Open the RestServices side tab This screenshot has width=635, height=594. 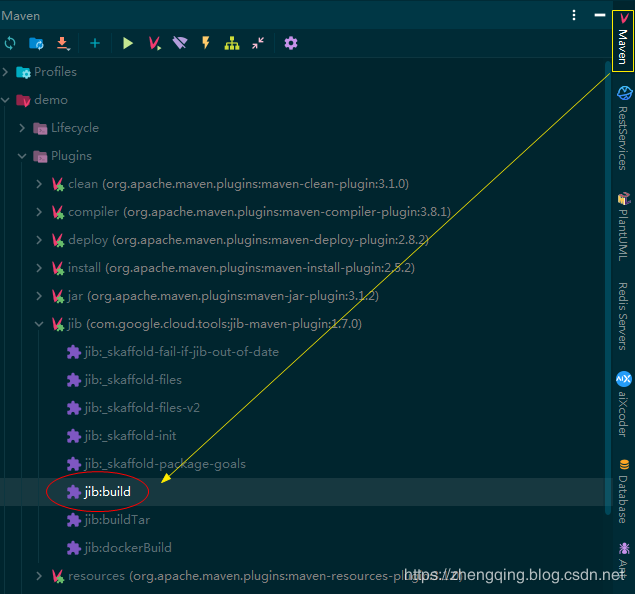click(623, 128)
